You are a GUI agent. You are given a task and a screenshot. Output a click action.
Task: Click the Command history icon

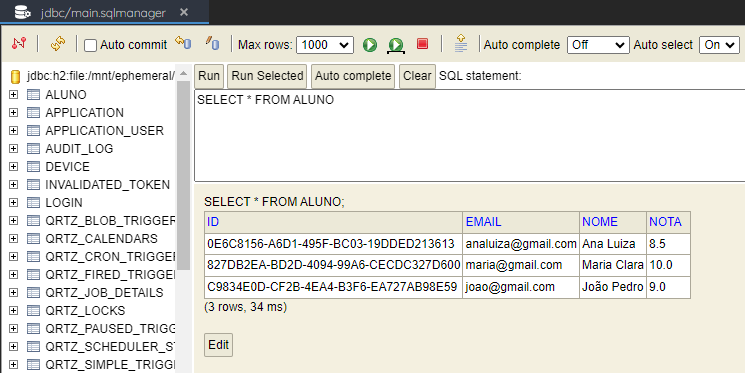[x=460, y=43]
